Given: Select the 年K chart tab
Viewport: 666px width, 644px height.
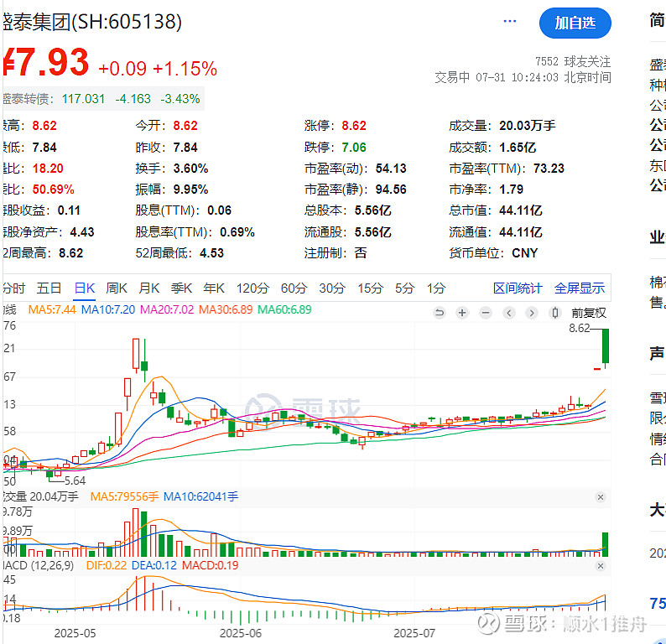Looking at the screenshot, I should tap(214, 288).
